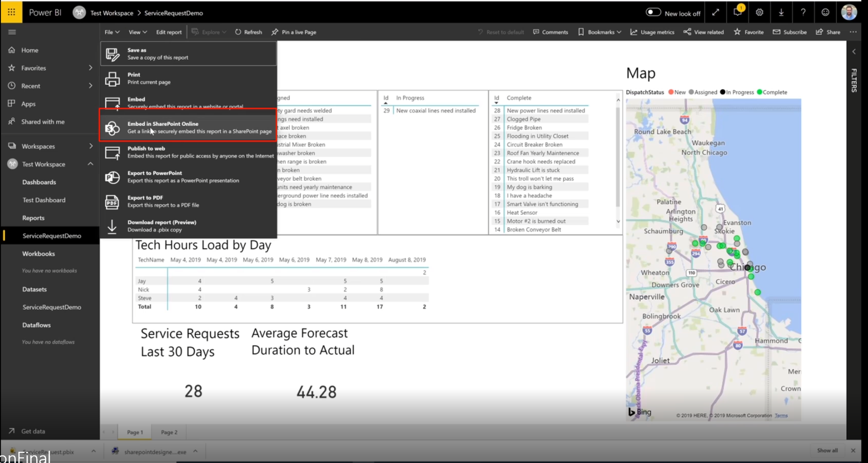Screen dimensions: 868x463
Task: Click the Dataflows heading
Action: [36, 325]
